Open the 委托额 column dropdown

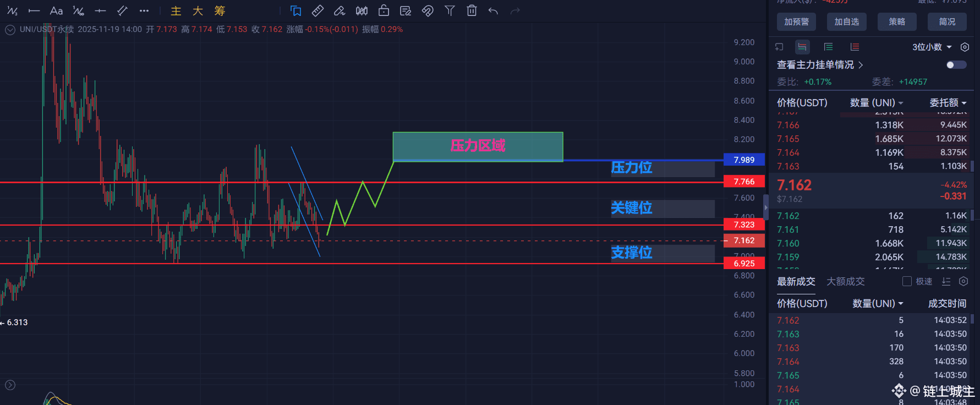[x=948, y=103]
